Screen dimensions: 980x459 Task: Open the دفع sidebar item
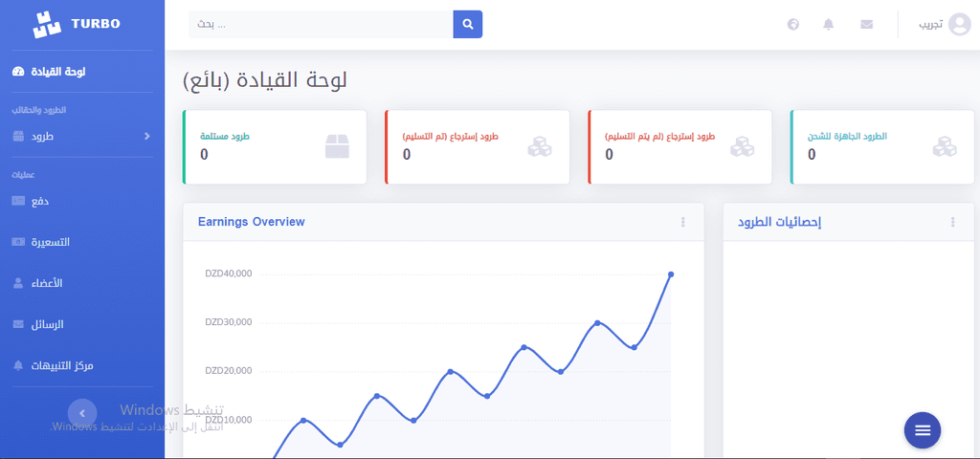coord(32,201)
